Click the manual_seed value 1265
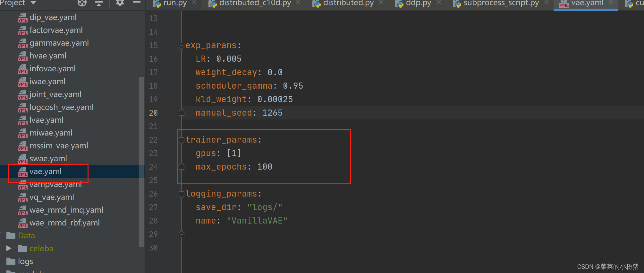The width and height of the screenshot is (644, 273). click(273, 113)
